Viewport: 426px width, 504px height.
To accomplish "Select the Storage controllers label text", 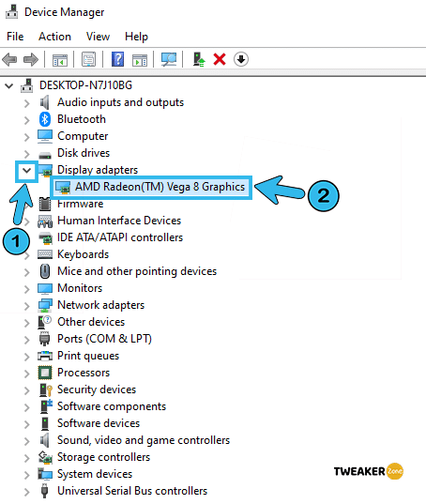I will point(104,457).
